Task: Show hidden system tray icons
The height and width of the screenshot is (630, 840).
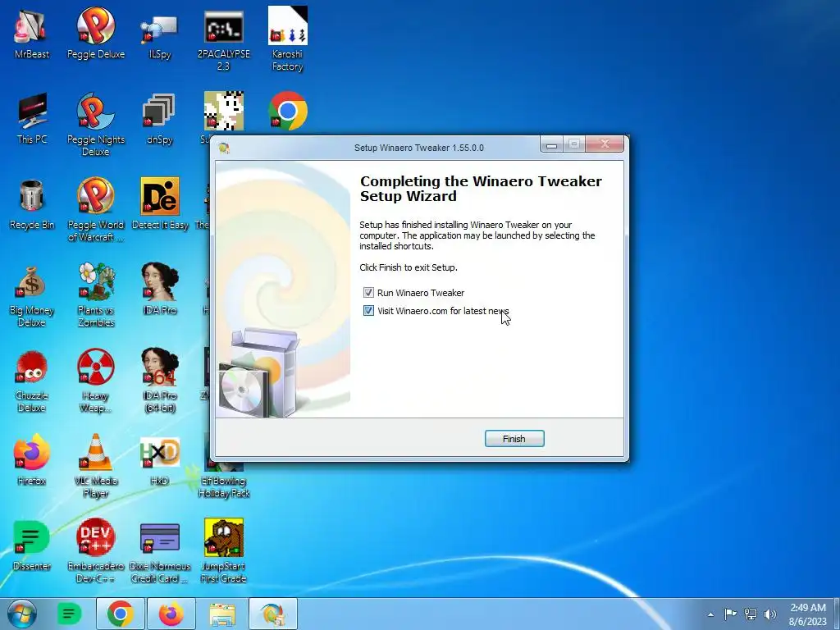Action: [x=710, y=614]
